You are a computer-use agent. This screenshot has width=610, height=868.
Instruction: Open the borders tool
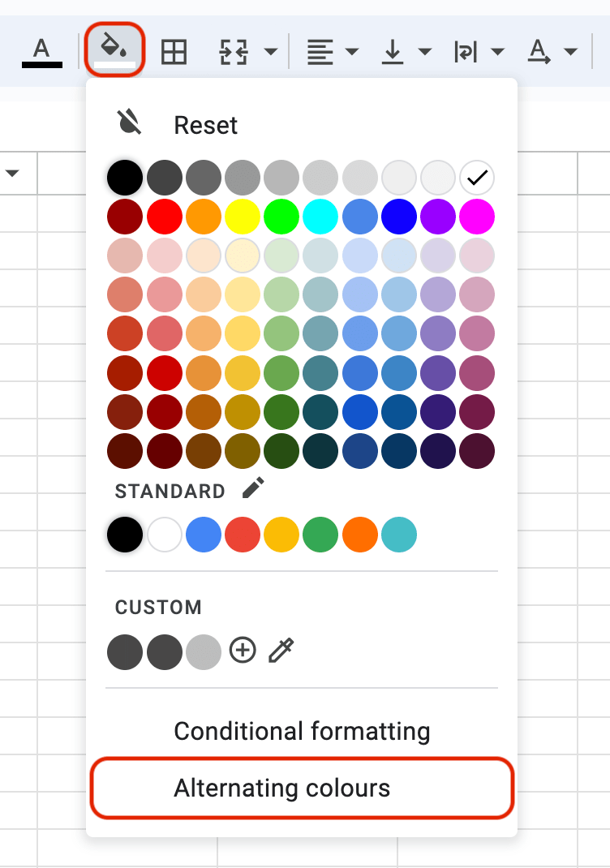click(x=173, y=50)
